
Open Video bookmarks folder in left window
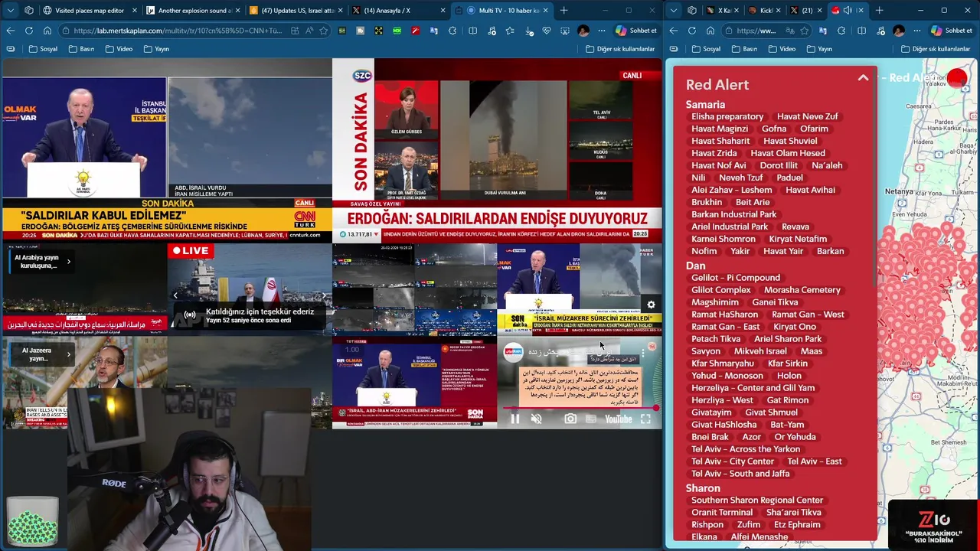(x=119, y=49)
